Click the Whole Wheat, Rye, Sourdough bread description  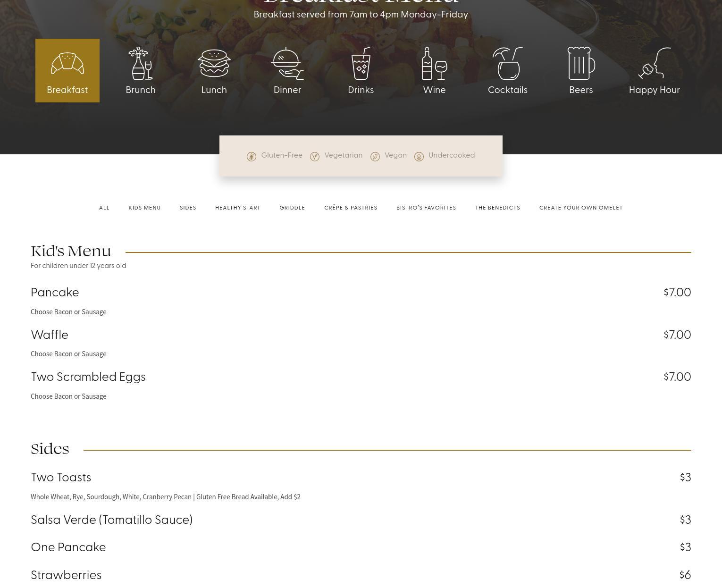(x=166, y=497)
